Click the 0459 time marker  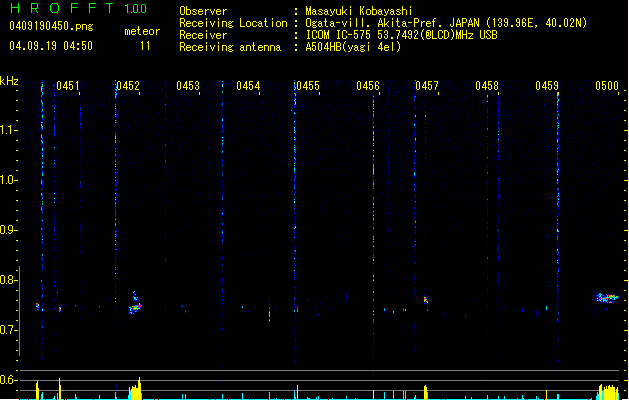(547, 86)
